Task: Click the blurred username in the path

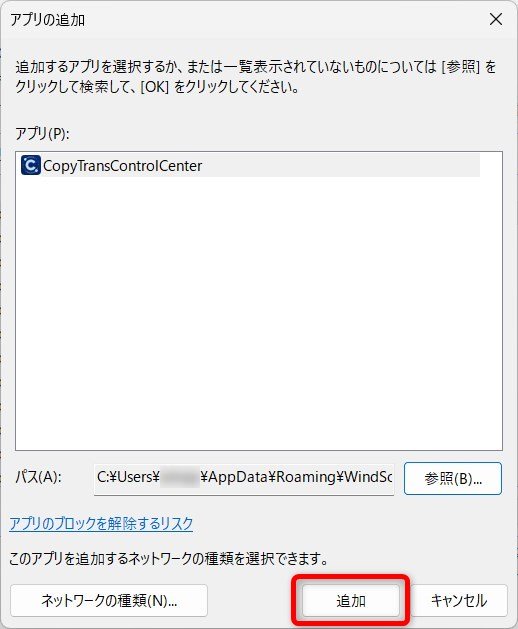Action: [x=179, y=477]
